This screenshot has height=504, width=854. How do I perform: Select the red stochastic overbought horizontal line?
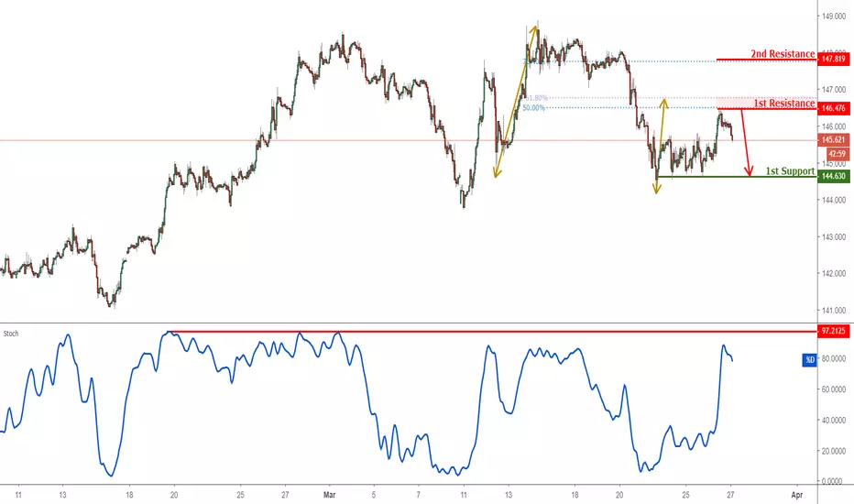(x=492, y=332)
